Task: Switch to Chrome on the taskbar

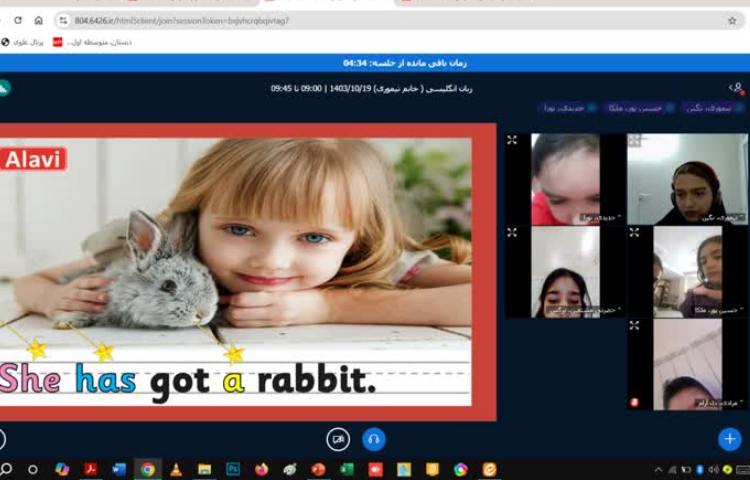Action: click(x=148, y=469)
